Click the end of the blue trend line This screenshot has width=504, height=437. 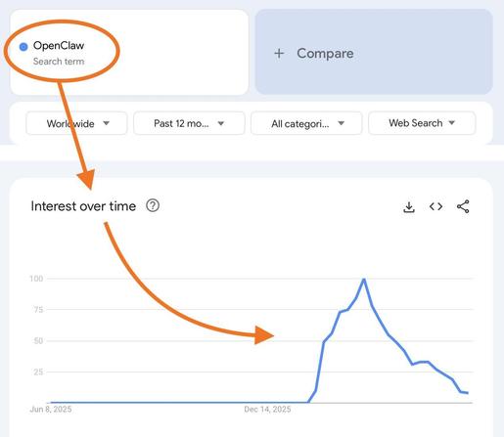(468, 393)
